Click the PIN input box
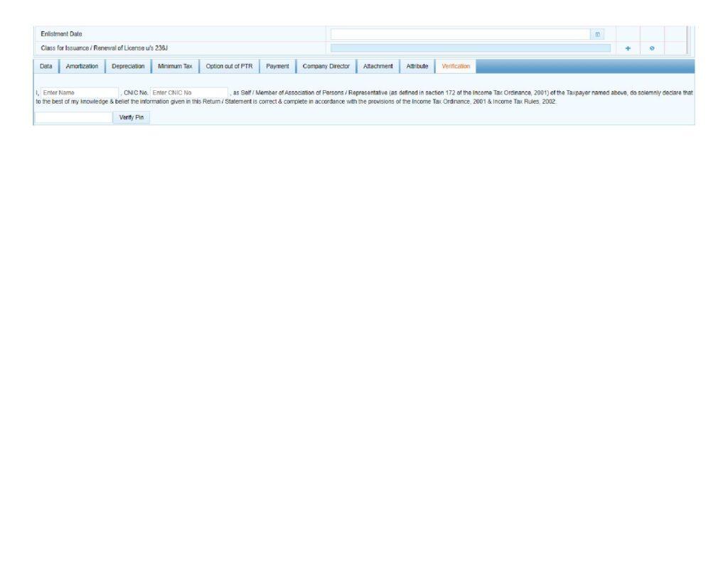The image size is (728, 562). coord(73,117)
